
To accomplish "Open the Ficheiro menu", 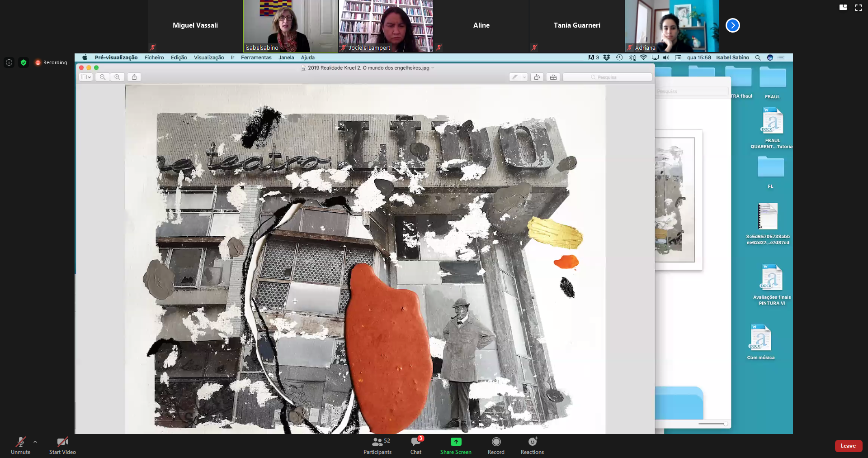I will 154,57.
